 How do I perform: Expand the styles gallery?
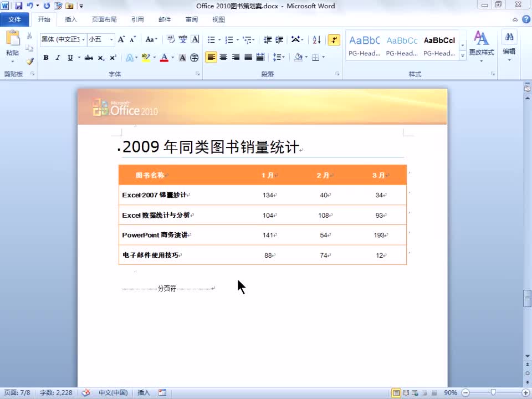point(462,56)
